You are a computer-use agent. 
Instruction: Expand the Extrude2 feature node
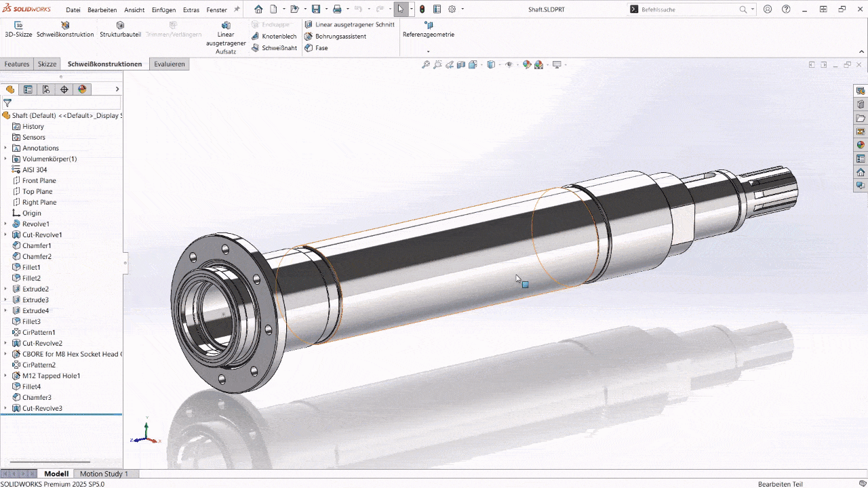pos(5,289)
